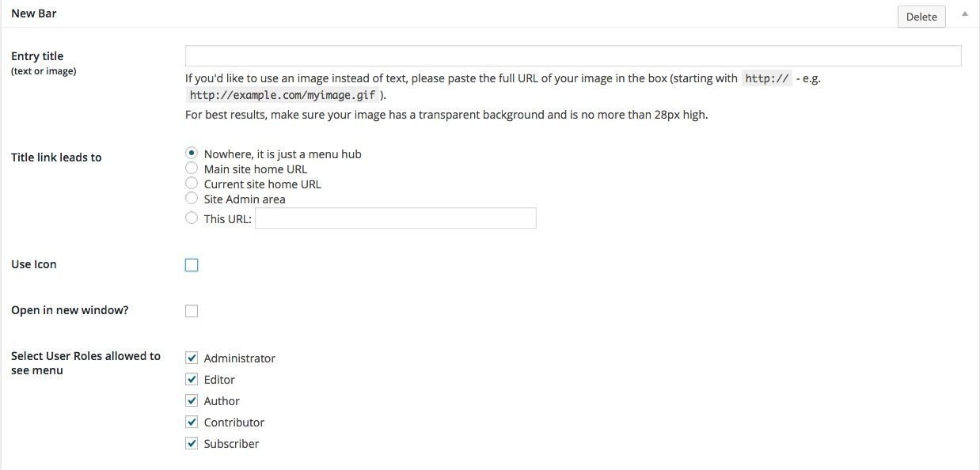Uncheck the Administrator role
Screen dimensions: 980x470
[x=192, y=358]
